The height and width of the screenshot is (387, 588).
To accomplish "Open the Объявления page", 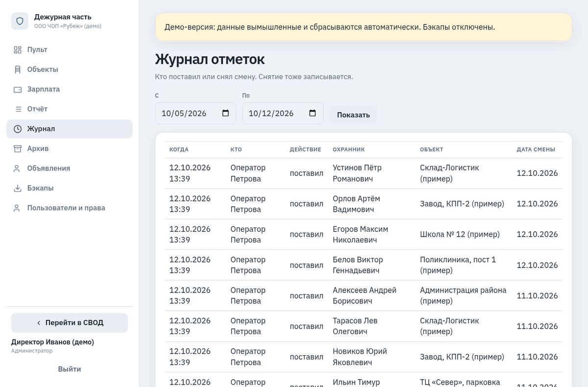I will (x=70, y=168).
